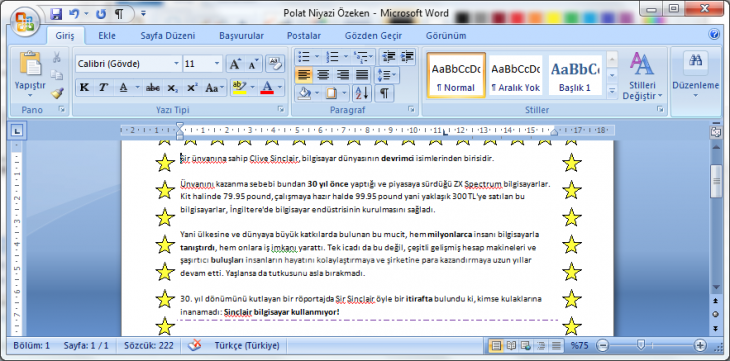
Task: Activate the Format Painter brush
Action: click(x=57, y=93)
